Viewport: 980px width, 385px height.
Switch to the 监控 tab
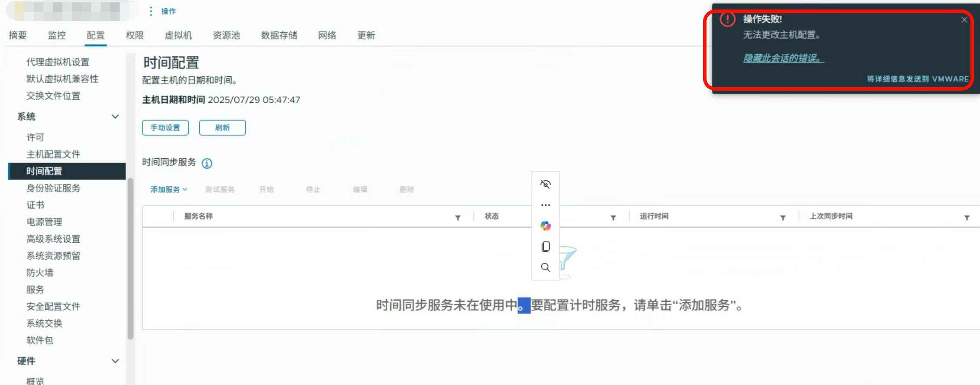tap(57, 35)
